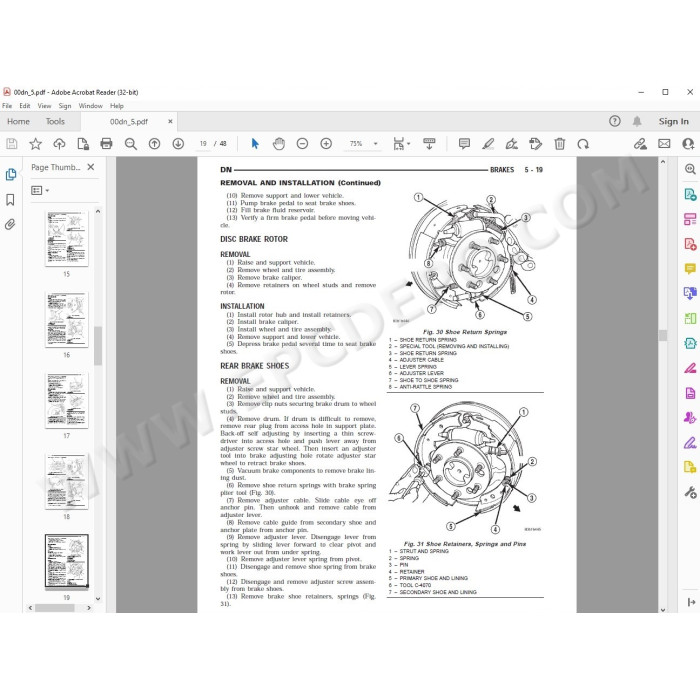700x700 pixels.
Task: Close the 00dn_5.pdf tab
Action: click(170, 121)
